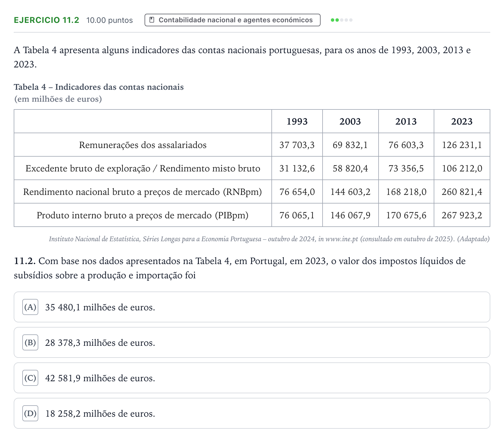This screenshot has height=443, width=504.
Task: Click the PIBpm row label
Action: (x=143, y=215)
